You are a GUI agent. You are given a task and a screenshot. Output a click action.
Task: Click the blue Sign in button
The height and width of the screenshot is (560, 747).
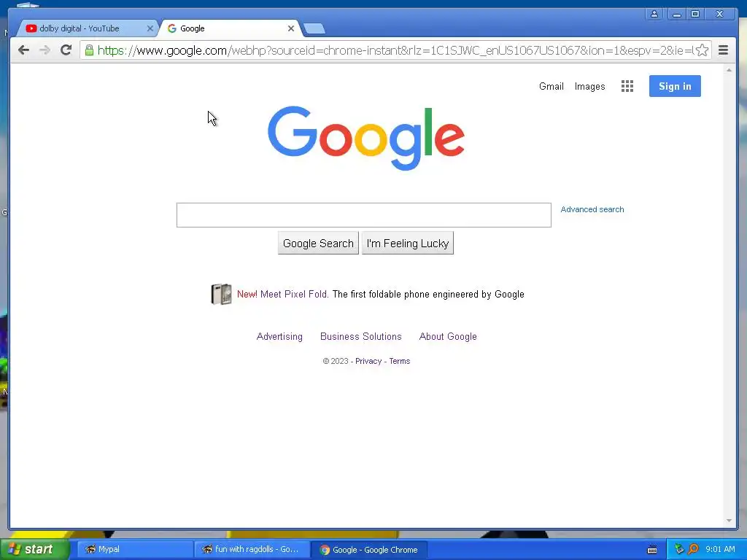(675, 86)
